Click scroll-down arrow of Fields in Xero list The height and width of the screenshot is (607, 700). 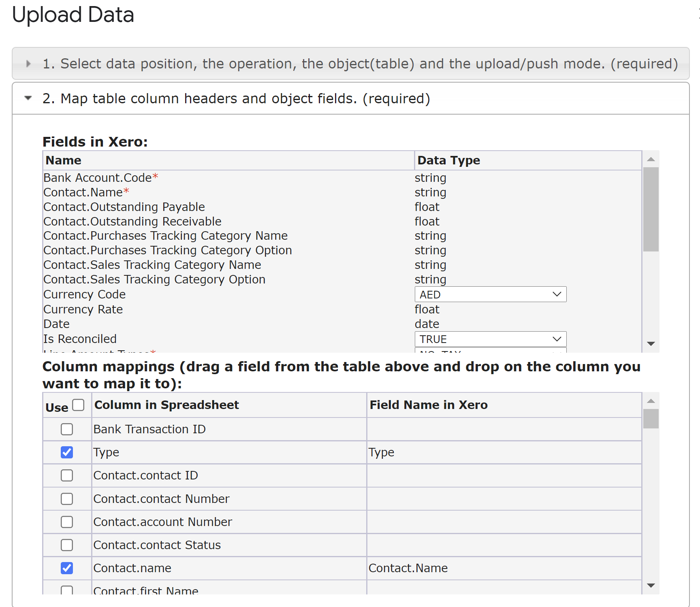click(x=651, y=344)
